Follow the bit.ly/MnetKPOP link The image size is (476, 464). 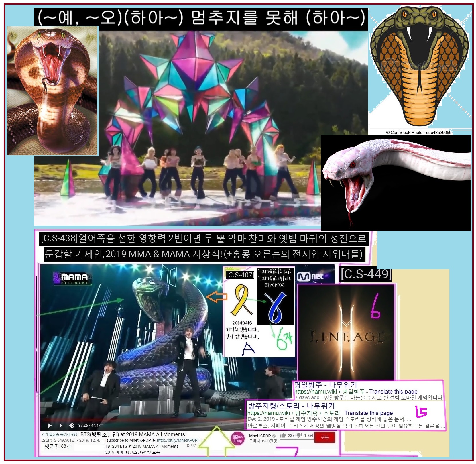177,440
